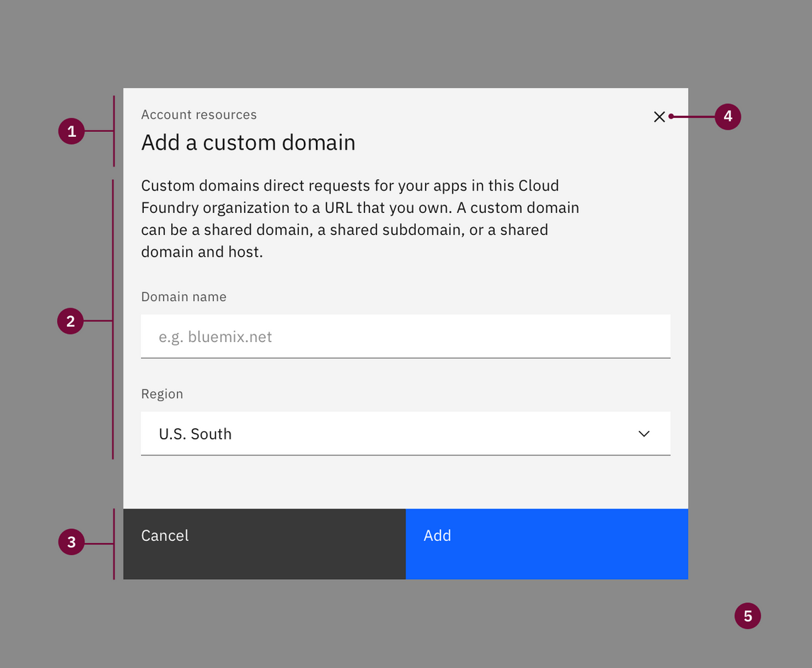The height and width of the screenshot is (668, 812).
Task: Click annotation marker number 2
Action: pyautogui.click(x=70, y=322)
